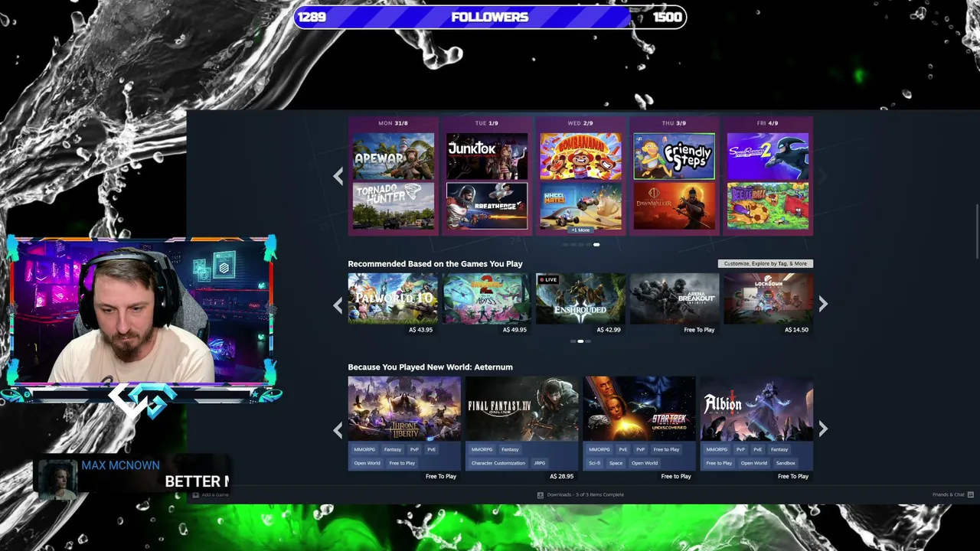Viewport: 980px width, 551px height.
Task: Click the Sci-fi tag on Star Trek Online
Action: pyautogui.click(x=594, y=463)
